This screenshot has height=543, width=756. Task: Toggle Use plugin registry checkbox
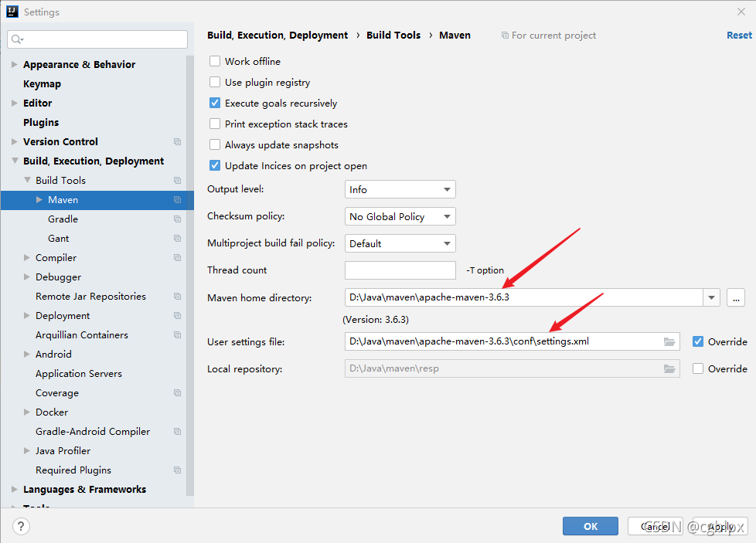click(x=215, y=82)
